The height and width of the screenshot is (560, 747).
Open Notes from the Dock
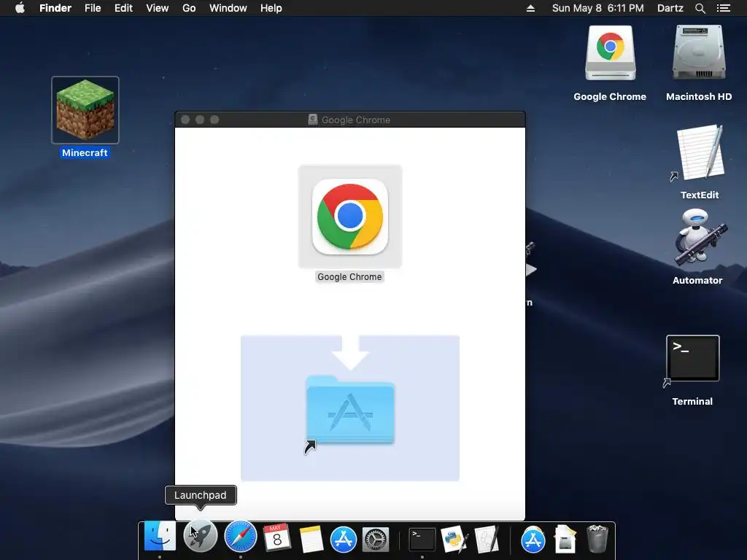click(x=311, y=539)
